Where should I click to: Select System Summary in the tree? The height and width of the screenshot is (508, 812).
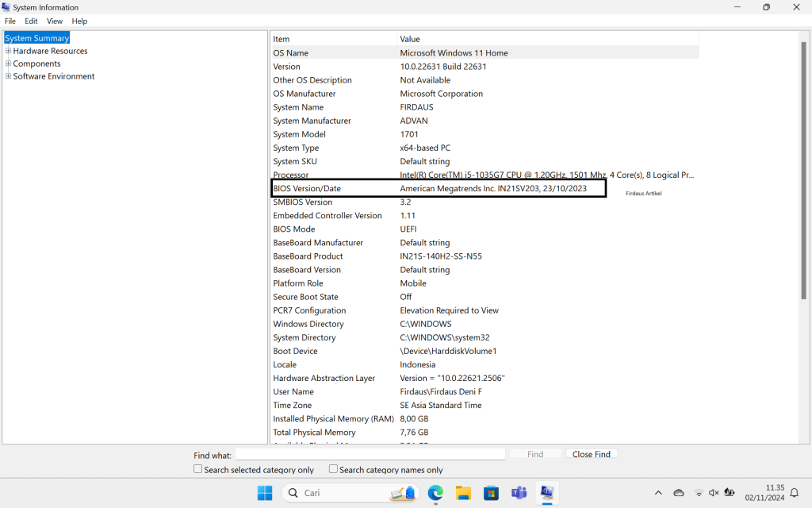[x=37, y=38]
